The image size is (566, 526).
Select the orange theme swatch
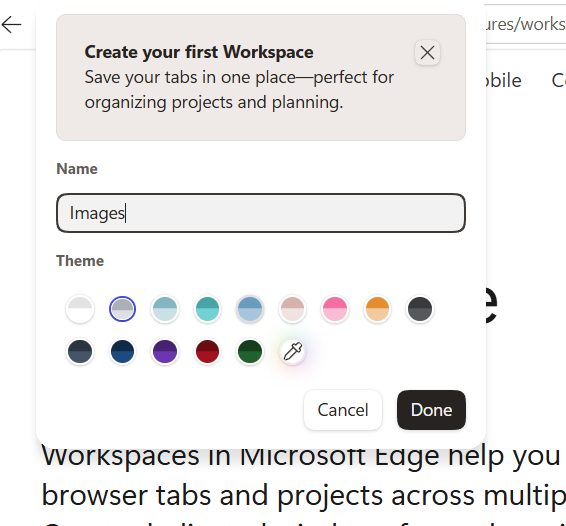pos(377,309)
